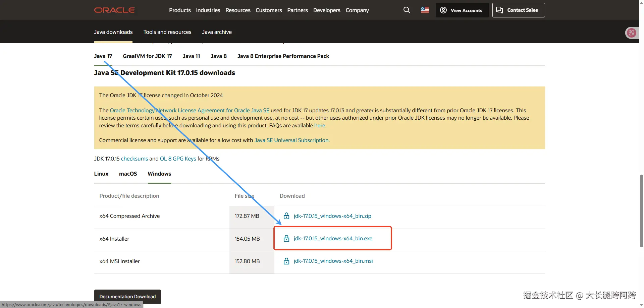Open the Products menu
This screenshot has width=644, height=308.
coord(180,10)
